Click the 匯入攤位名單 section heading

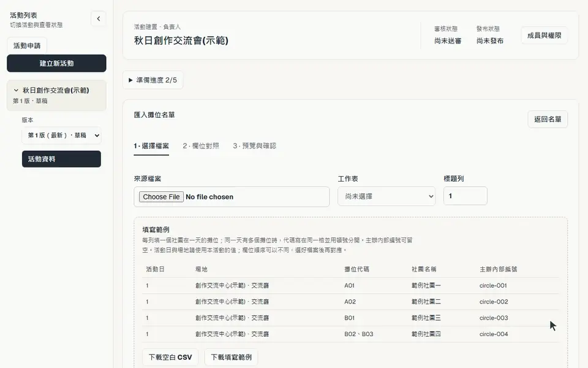pos(154,115)
